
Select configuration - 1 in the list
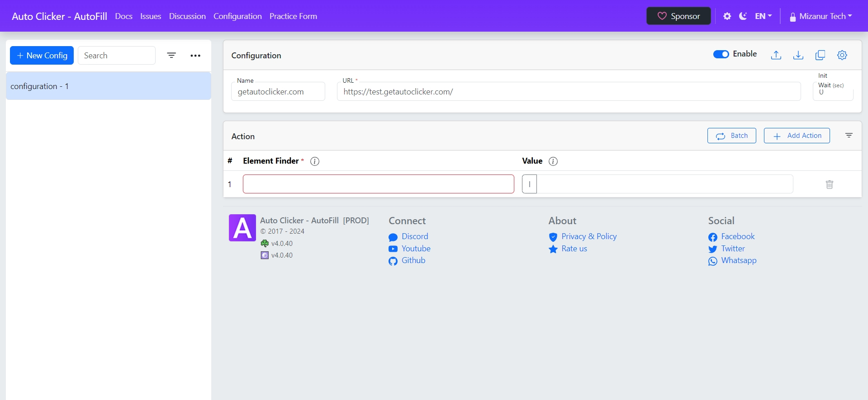pyautogui.click(x=109, y=86)
